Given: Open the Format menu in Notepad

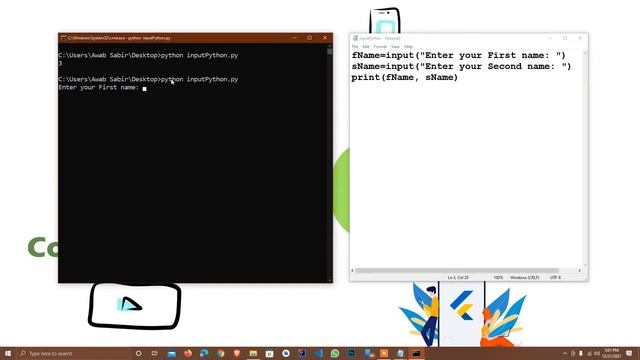Looking at the screenshot, I should [380, 47].
